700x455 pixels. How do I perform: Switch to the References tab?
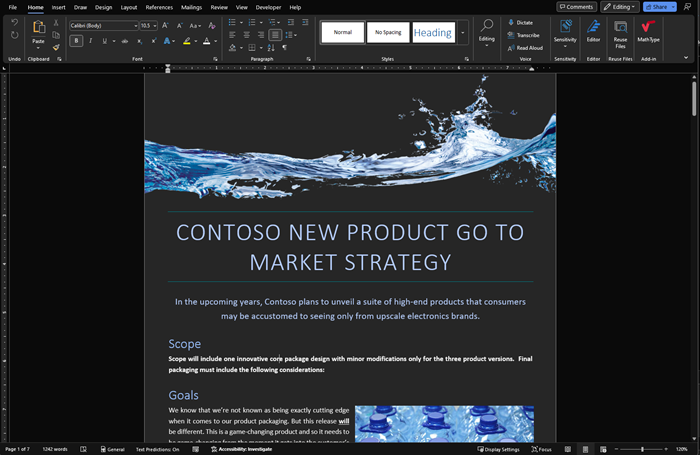(x=159, y=7)
